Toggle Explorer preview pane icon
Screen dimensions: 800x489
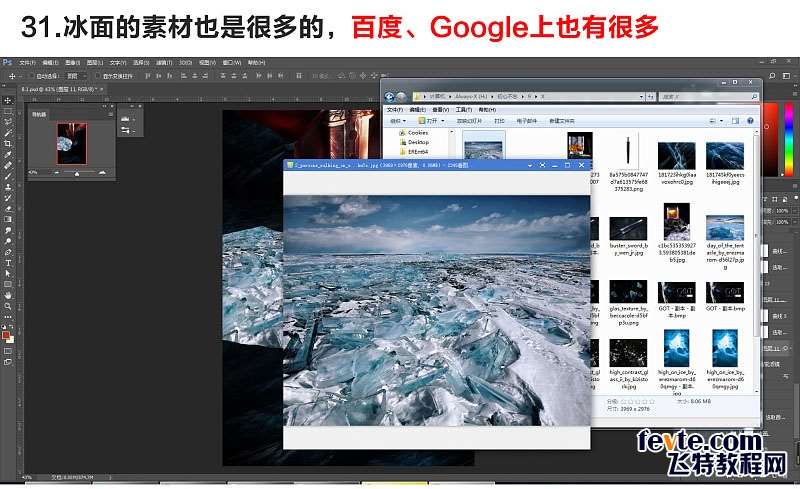click(735, 121)
